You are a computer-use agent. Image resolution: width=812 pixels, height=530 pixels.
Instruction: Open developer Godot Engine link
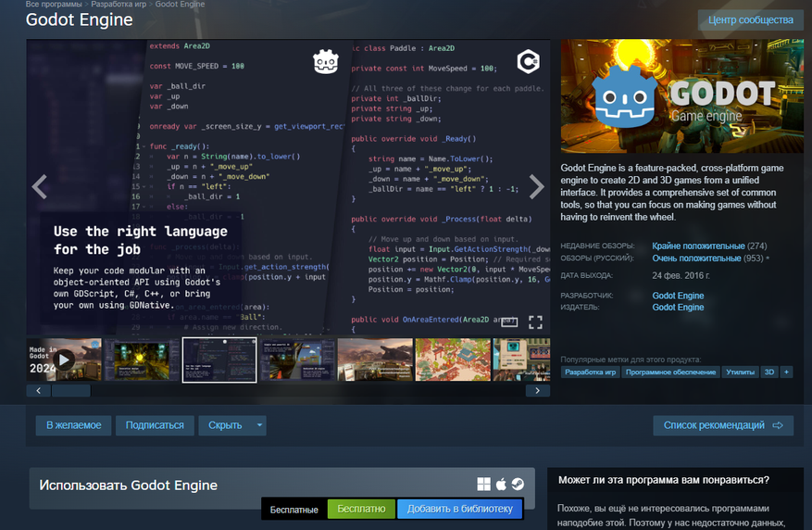click(678, 296)
